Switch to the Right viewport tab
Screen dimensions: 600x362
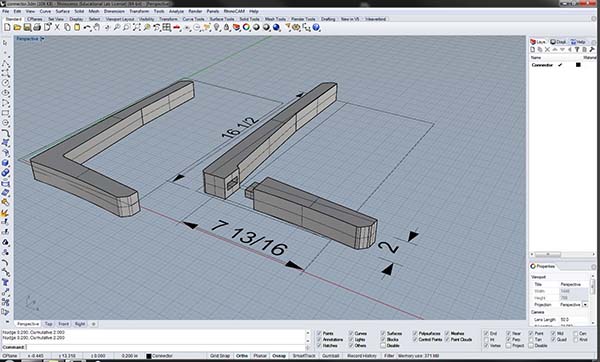pyautogui.click(x=80, y=324)
